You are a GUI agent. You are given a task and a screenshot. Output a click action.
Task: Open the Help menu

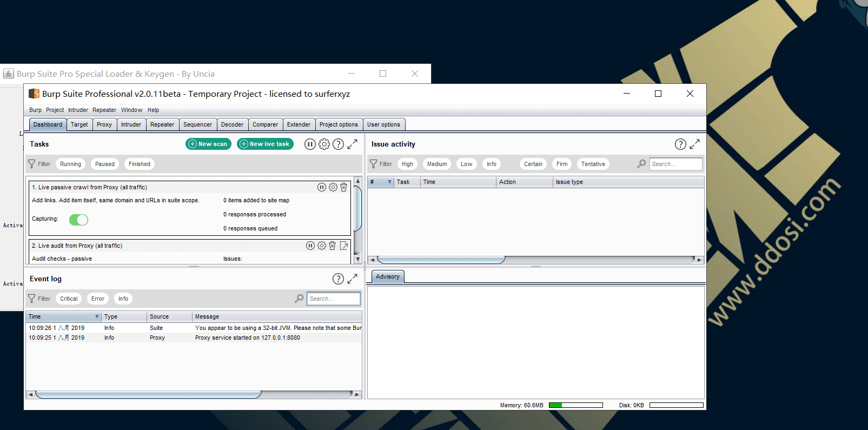point(154,110)
